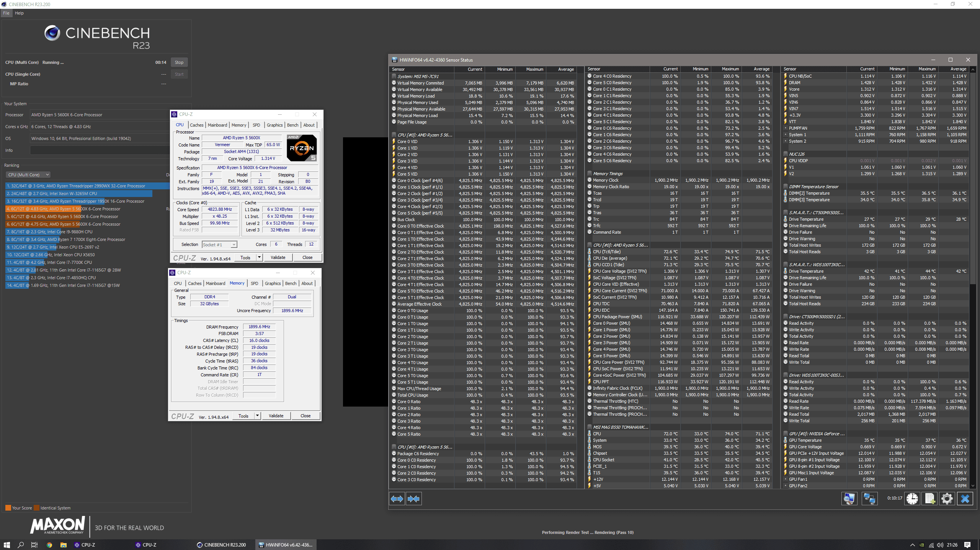Viewport: 980px width, 550px height.
Task: Open HWiNFO sensor settings gear icon
Action: coord(947,499)
